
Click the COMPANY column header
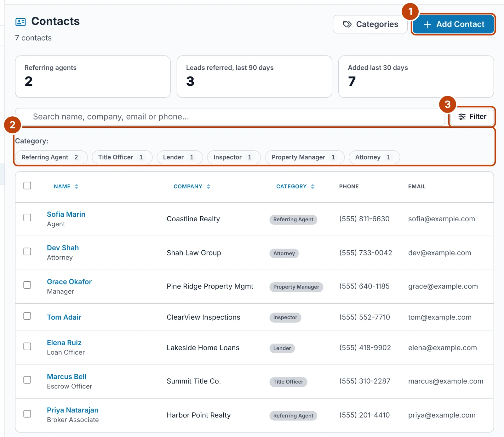(188, 187)
